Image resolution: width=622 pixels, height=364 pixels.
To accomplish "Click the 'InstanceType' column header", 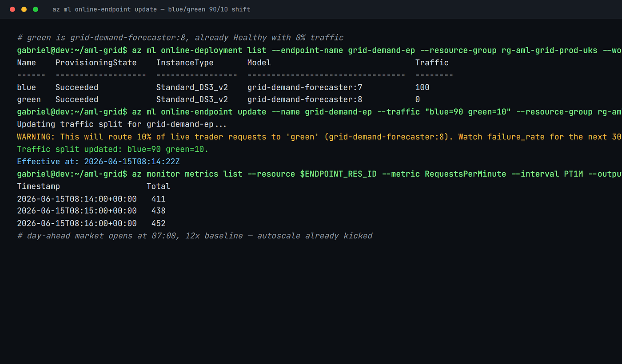I will coord(185,63).
